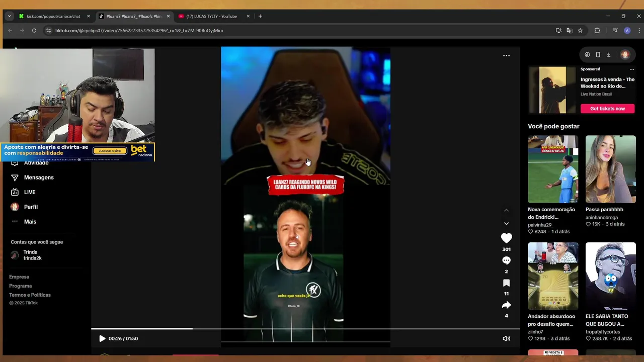Open the Andador absurdooo video thumbnail
644x362 pixels.
pyautogui.click(x=552, y=276)
